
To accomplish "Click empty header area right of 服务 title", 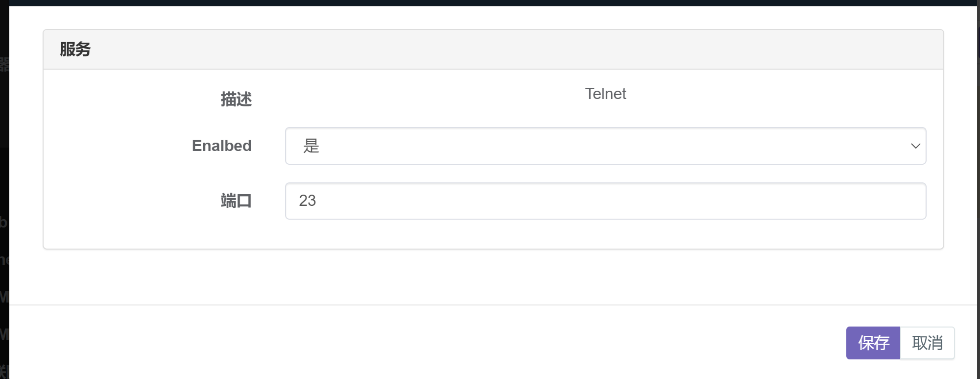I will (x=514, y=50).
